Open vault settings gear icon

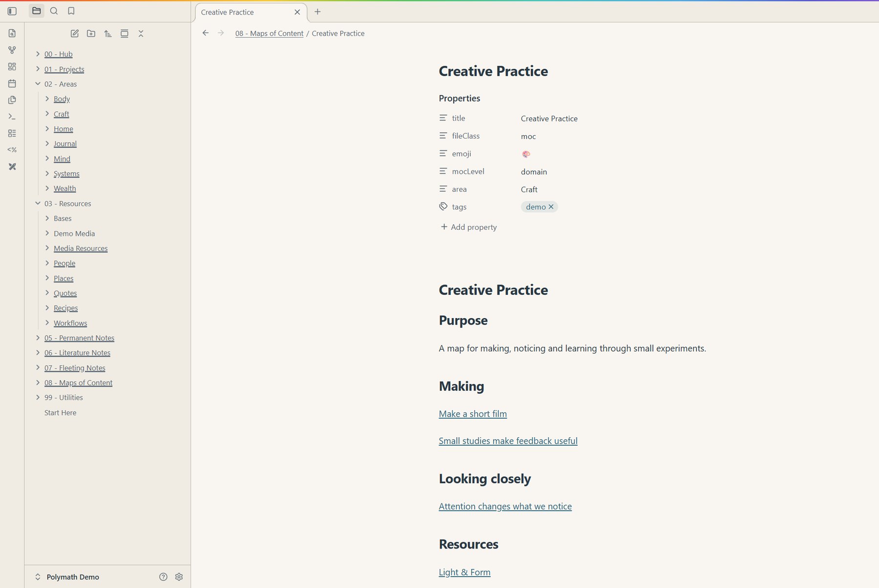pos(179,577)
